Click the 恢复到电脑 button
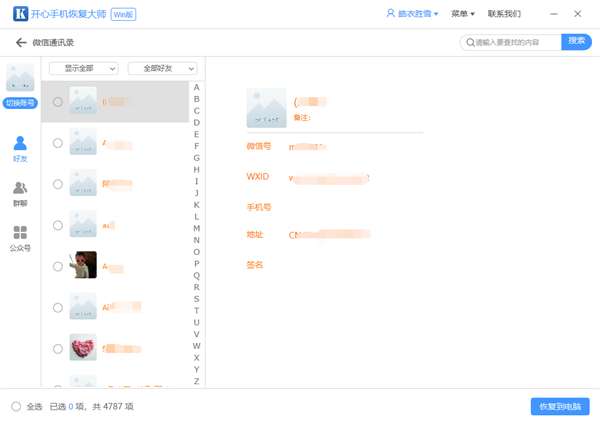The width and height of the screenshot is (600, 421). pyautogui.click(x=560, y=406)
